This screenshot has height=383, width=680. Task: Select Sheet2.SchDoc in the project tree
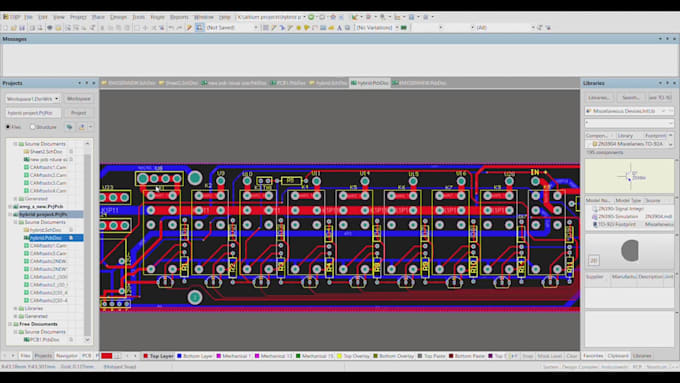point(46,152)
